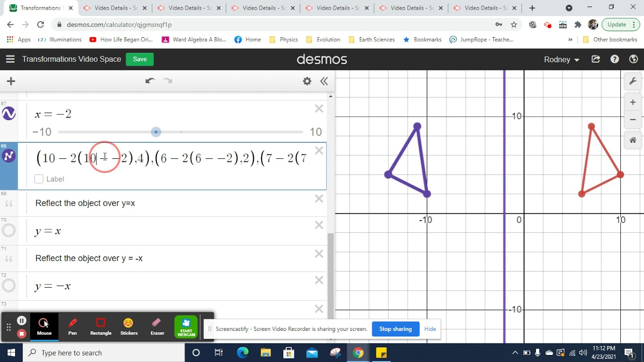Show hidden system tray icons

pos(515,352)
